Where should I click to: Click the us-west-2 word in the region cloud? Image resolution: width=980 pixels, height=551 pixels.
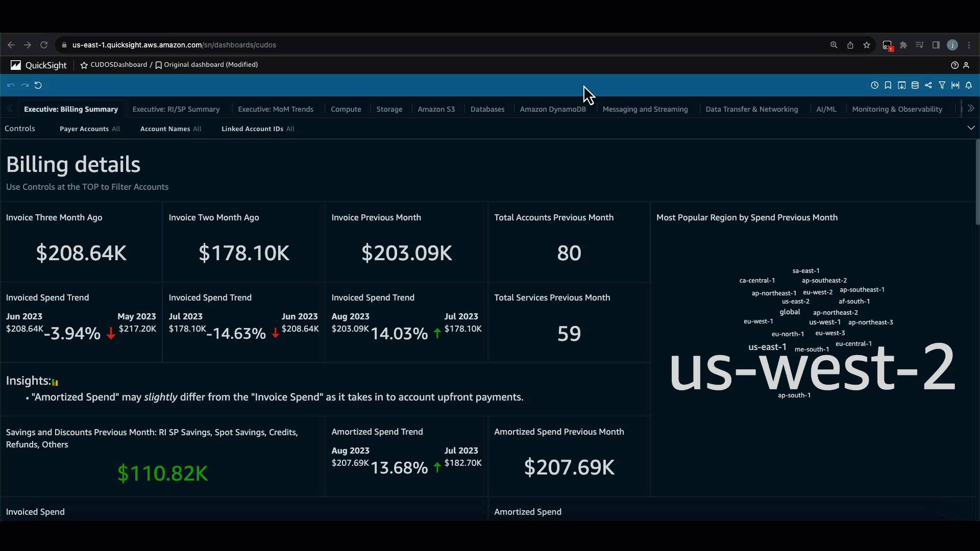(x=812, y=367)
